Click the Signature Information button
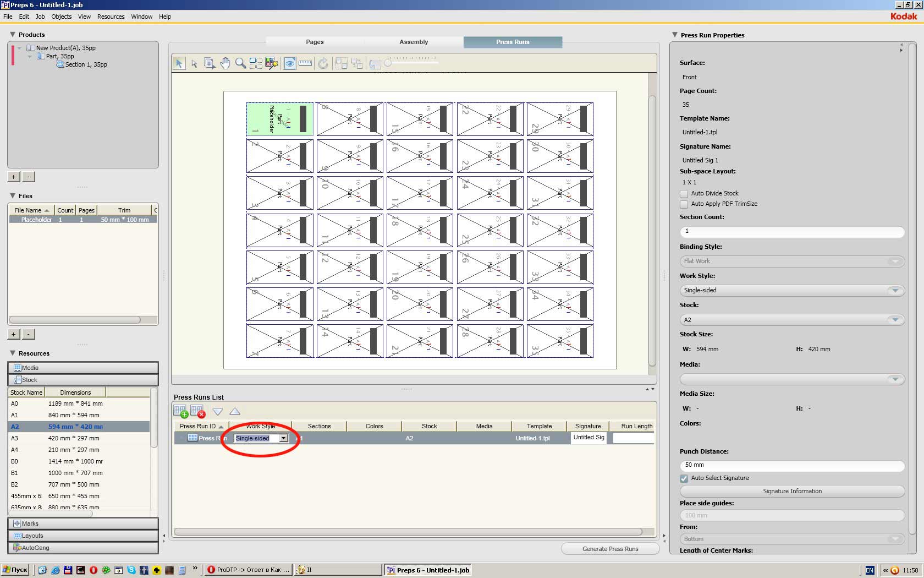Image resolution: width=924 pixels, height=578 pixels. click(x=792, y=491)
